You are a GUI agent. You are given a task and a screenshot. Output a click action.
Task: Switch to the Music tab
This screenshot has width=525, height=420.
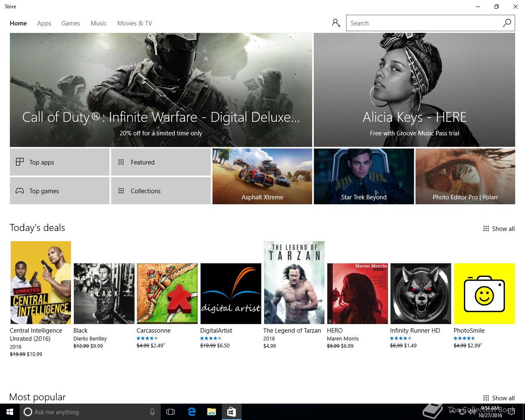click(98, 23)
